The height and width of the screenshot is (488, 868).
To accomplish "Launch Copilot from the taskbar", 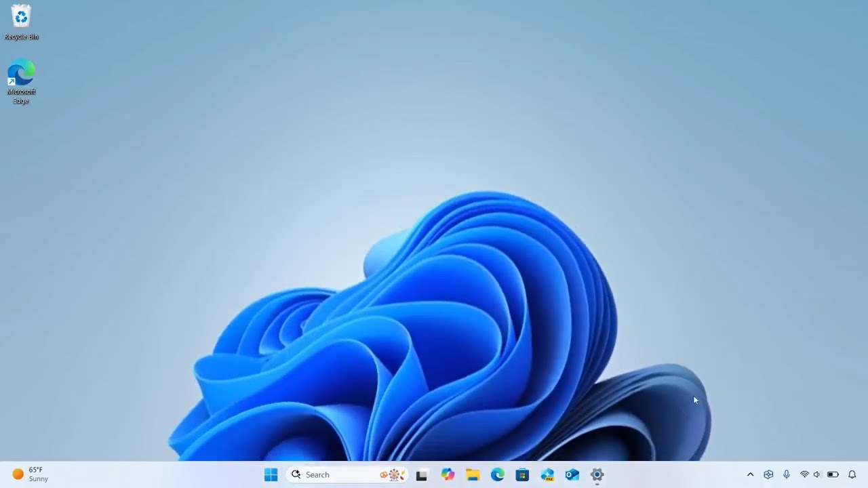I will click(x=448, y=474).
